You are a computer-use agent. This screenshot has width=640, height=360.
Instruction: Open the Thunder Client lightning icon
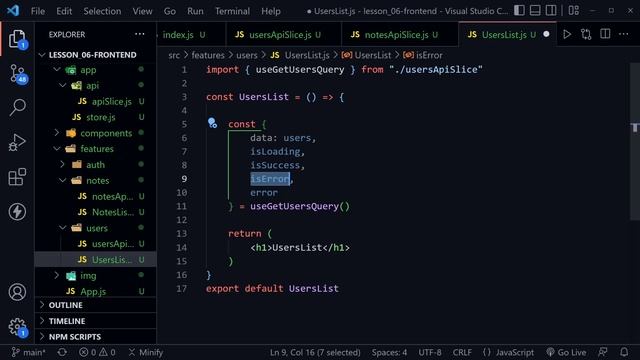click(x=17, y=211)
